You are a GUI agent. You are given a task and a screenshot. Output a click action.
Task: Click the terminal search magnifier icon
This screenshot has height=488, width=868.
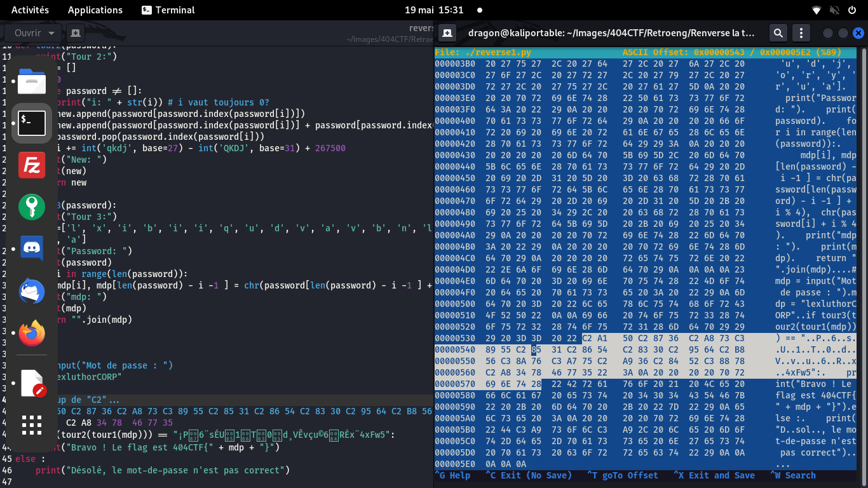[778, 33]
